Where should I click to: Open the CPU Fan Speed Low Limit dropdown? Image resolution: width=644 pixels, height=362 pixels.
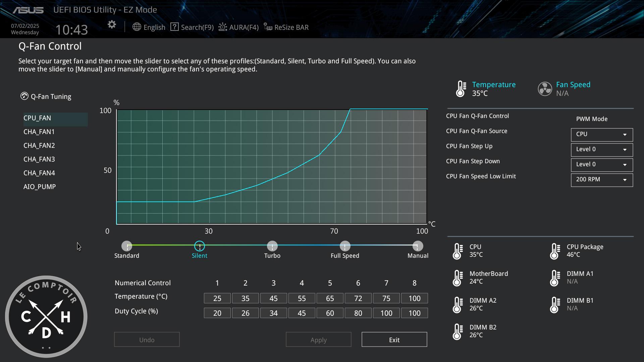coord(602,180)
